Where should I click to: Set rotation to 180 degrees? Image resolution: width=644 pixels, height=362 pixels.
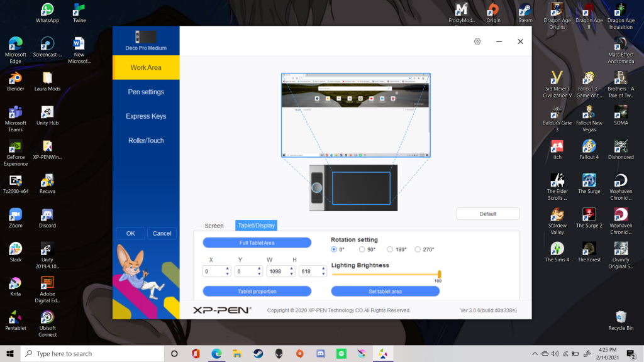390,249
